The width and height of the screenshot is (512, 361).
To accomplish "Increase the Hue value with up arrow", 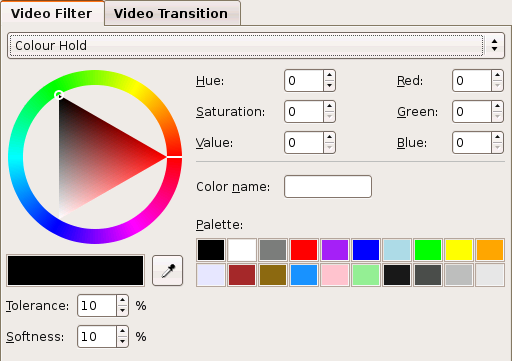I will [329, 75].
